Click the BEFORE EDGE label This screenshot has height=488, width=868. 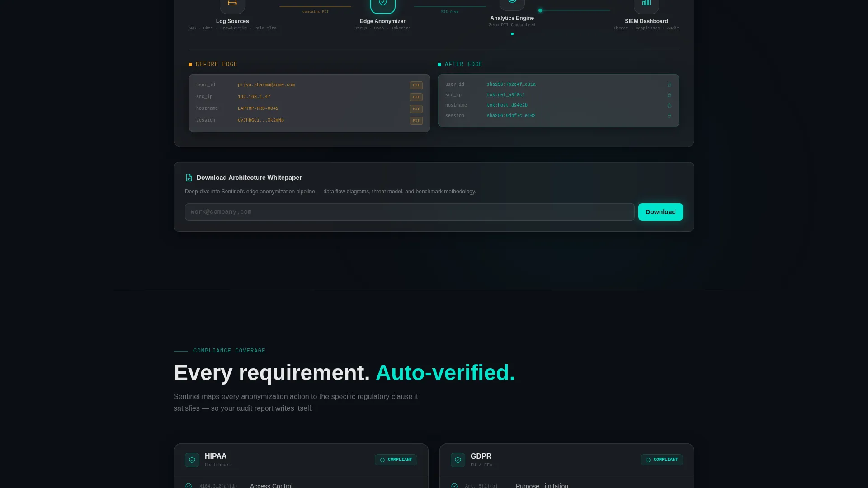(x=217, y=64)
